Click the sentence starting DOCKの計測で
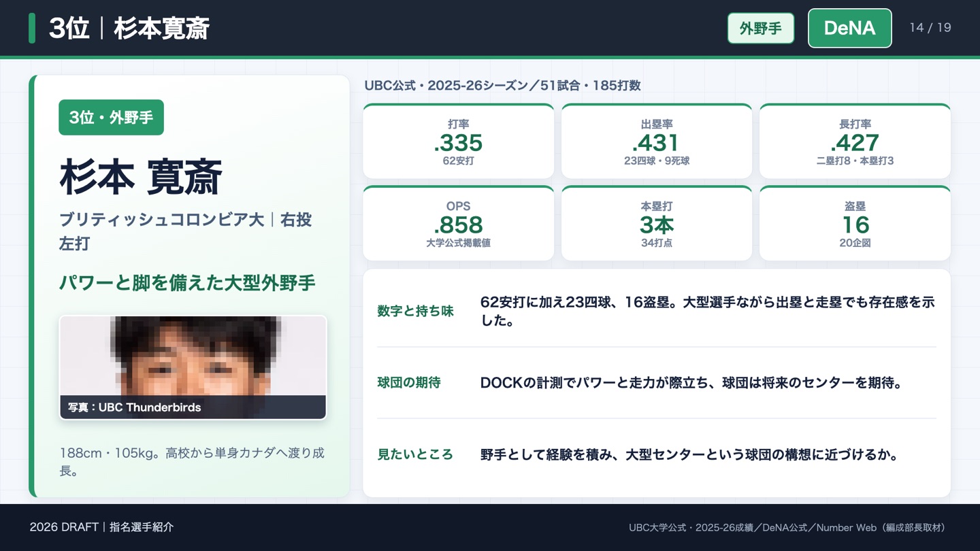The height and width of the screenshot is (551, 980). click(x=691, y=383)
